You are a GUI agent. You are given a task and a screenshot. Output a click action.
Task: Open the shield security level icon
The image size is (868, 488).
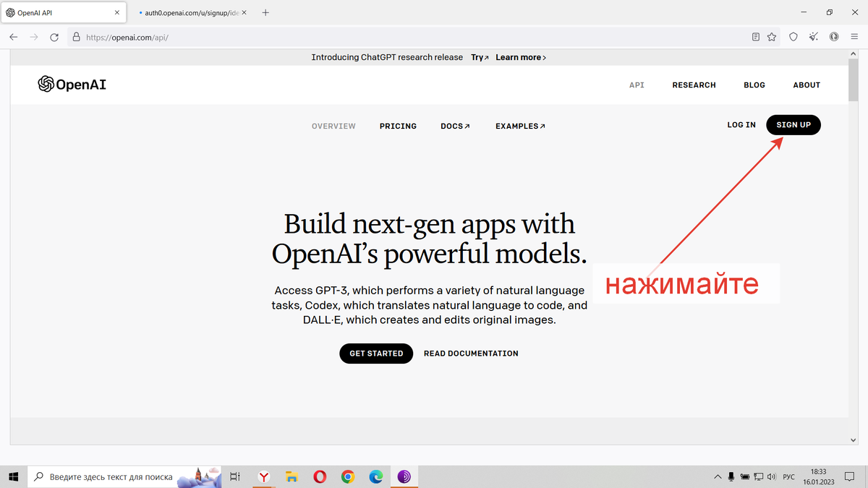pos(793,37)
